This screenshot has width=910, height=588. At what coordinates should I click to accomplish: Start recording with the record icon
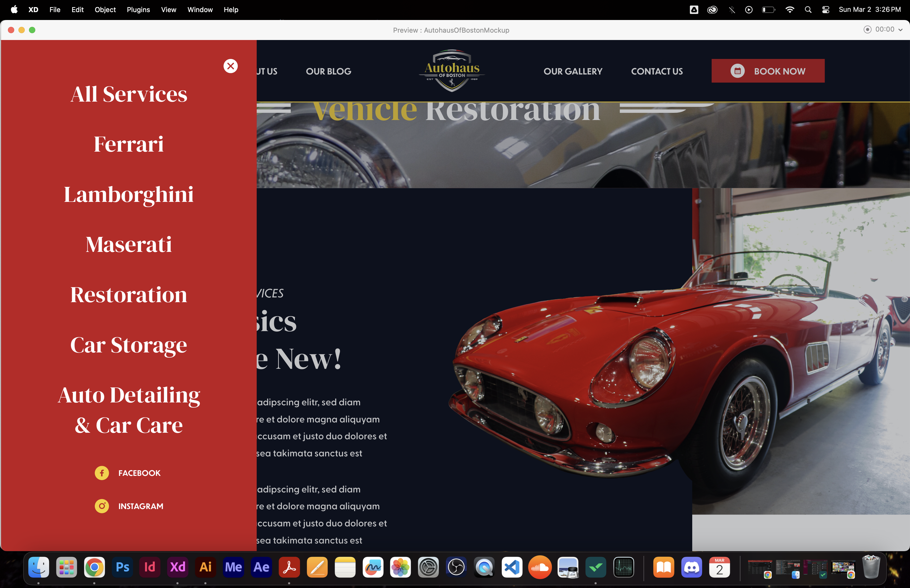coord(867,30)
